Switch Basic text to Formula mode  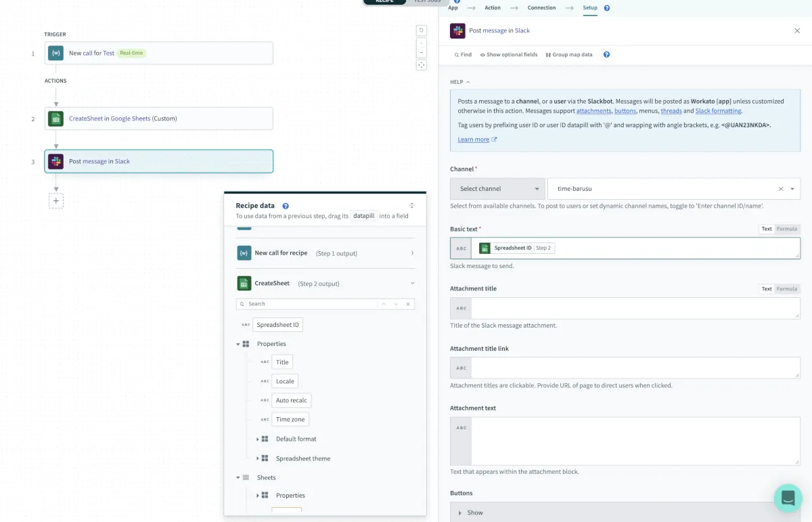click(787, 229)
